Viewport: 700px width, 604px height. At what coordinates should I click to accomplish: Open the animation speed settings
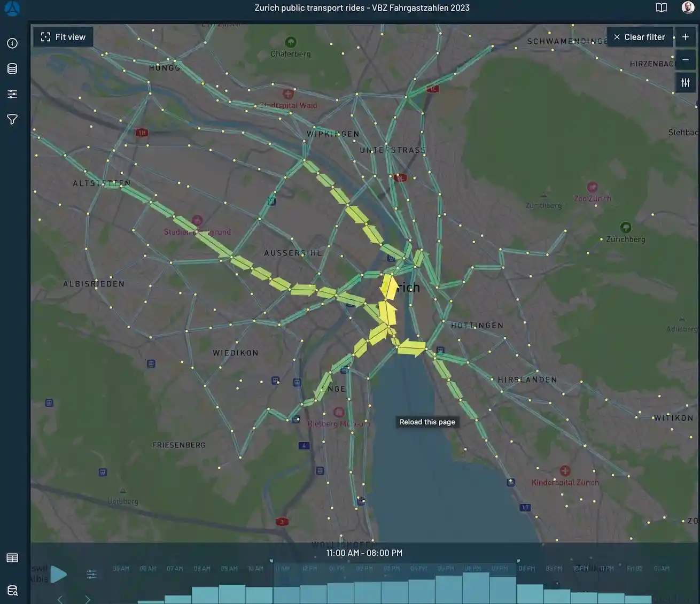[91, 574]
